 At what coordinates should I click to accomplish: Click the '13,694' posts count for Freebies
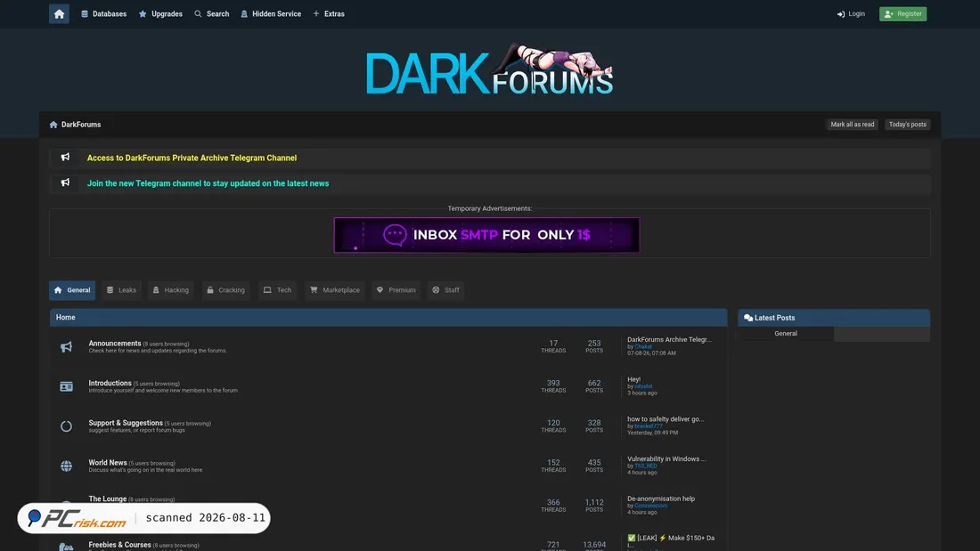coord(593,545)
